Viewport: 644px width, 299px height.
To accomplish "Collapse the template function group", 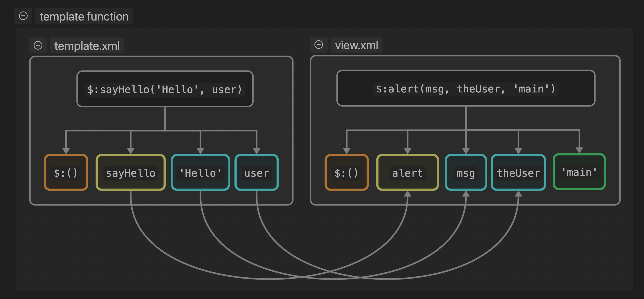I will coord(23,16).
